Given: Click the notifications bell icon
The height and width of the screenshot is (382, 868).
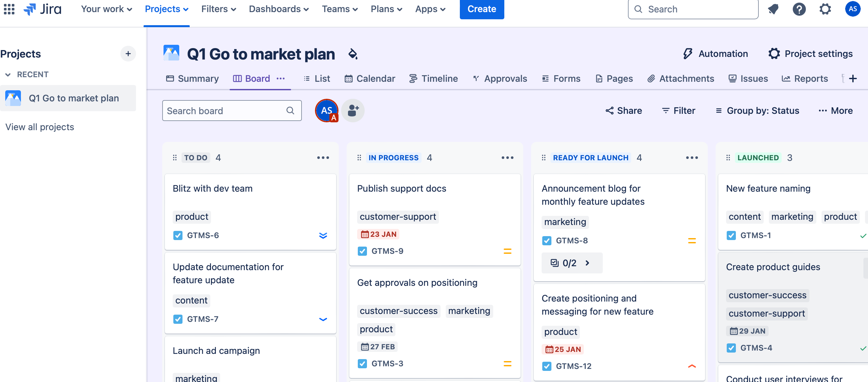Looking at the screenshot, I should click(x=773, y=9).
